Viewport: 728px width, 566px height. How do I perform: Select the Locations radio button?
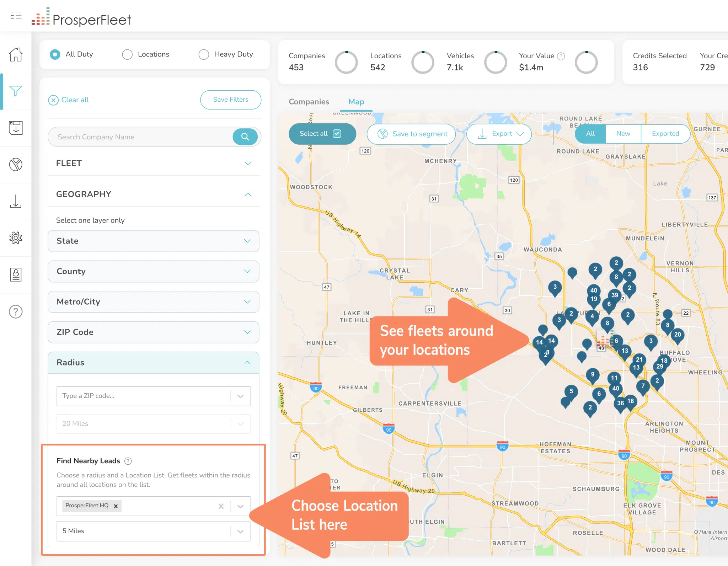coord(127,54)
